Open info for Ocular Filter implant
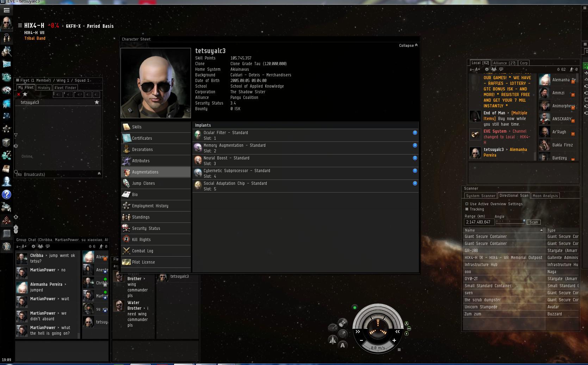 415,133
